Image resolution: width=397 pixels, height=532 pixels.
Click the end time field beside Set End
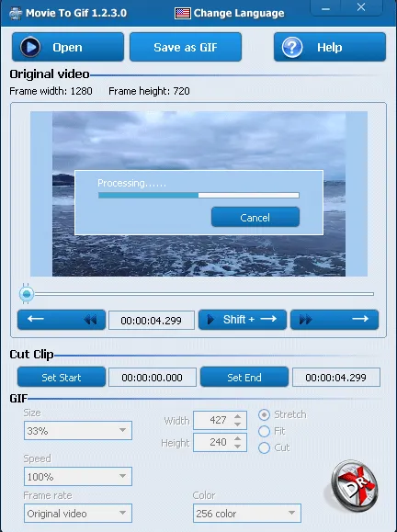pyautogui.click(x=336, y=378)
